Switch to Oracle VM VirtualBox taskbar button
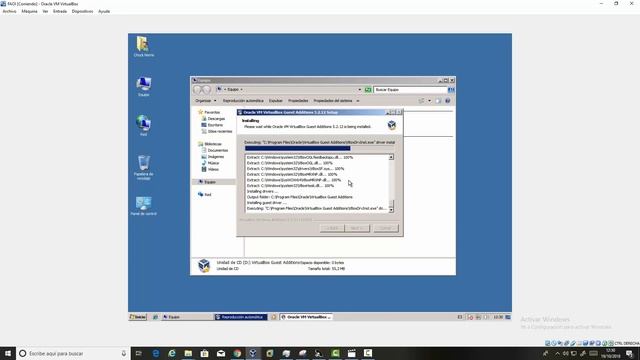Viewport: 640px width, 360px height. click(x=306, y=317)
